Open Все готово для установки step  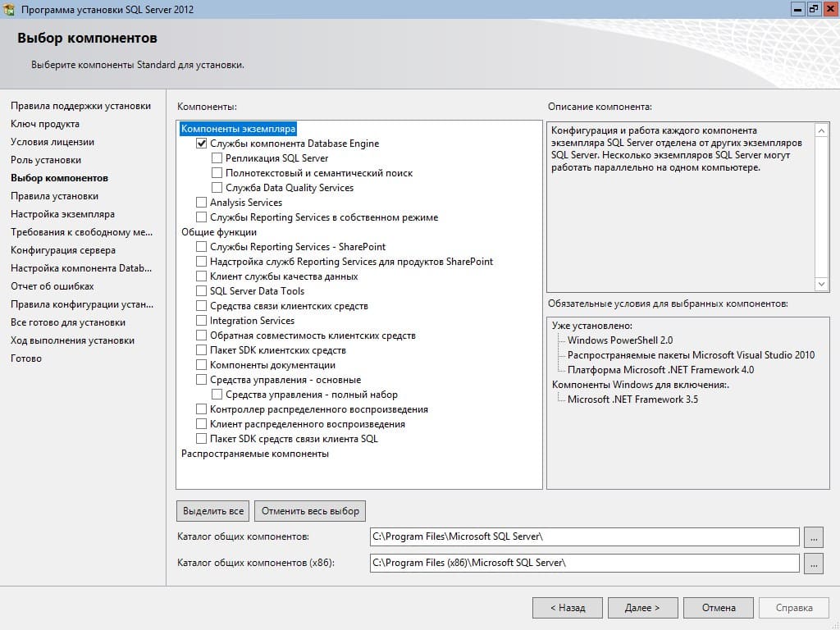(68, 322)
